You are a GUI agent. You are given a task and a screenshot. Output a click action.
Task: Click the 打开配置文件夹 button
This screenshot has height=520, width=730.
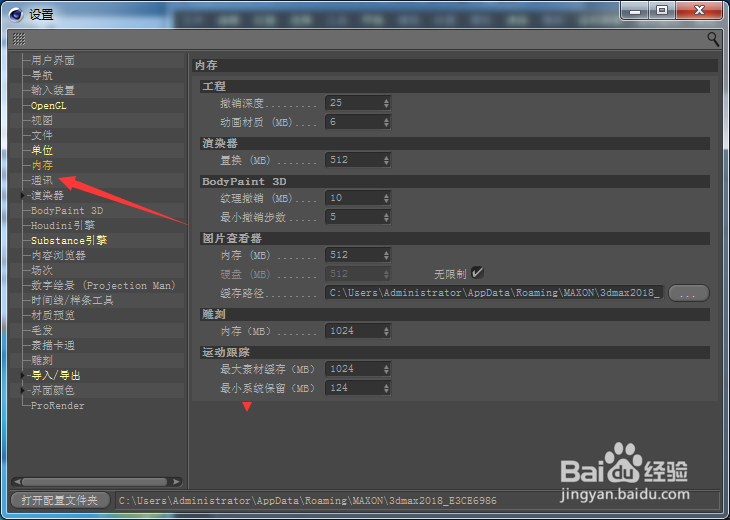tap(60, 500)
